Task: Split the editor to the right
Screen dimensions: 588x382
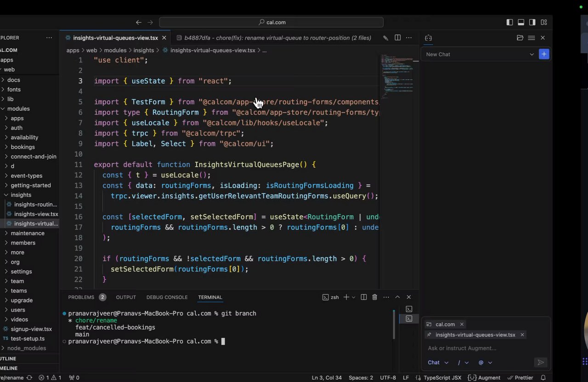Action: point(397,38)
